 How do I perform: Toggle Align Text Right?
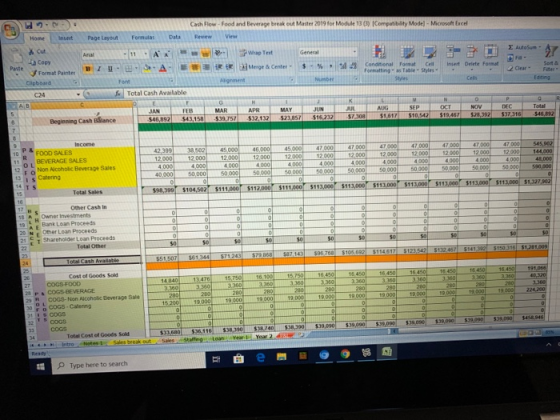206,67
